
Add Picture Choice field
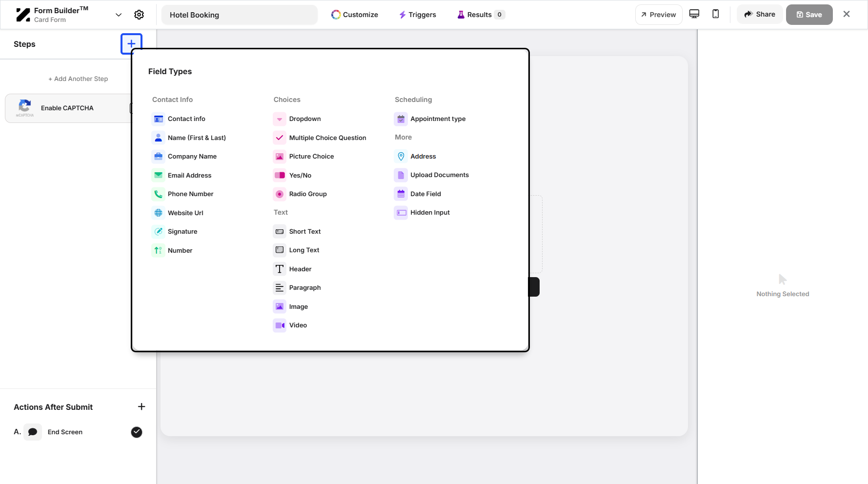(x=303, y=156)
